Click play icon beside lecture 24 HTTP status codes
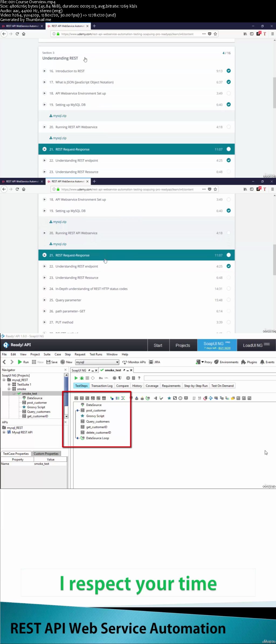 (44, 289)
